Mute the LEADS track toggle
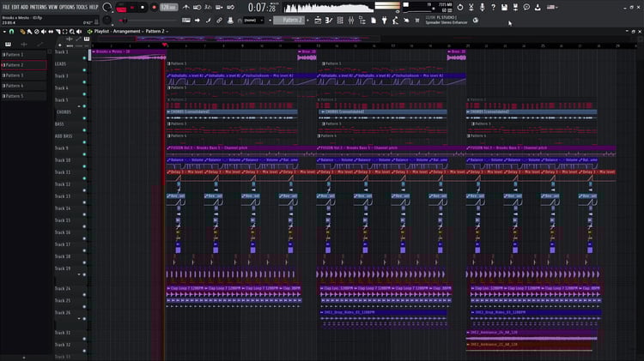 pos(85,70)
